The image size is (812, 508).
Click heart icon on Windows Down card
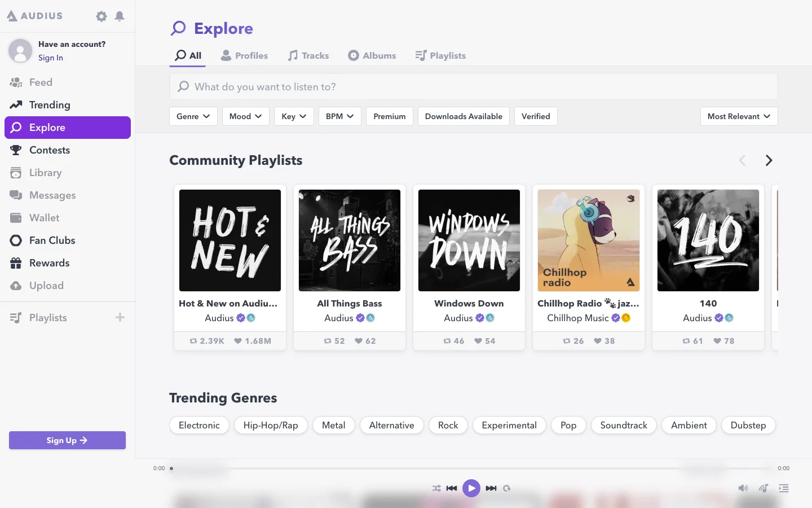478,341
